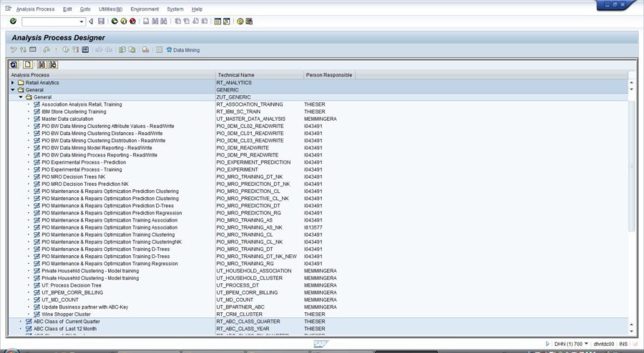
Task: Click the Data Mining toolbar icon
Action: 182,50
